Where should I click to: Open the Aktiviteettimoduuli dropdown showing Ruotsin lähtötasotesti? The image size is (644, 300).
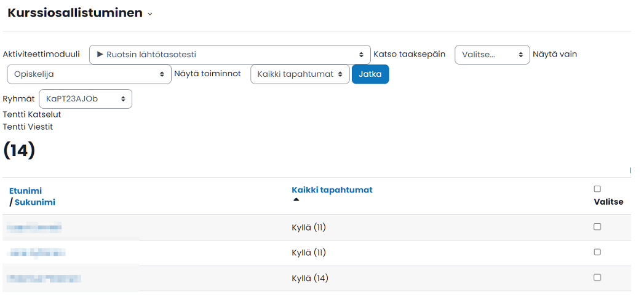click(x=229, y=55)
